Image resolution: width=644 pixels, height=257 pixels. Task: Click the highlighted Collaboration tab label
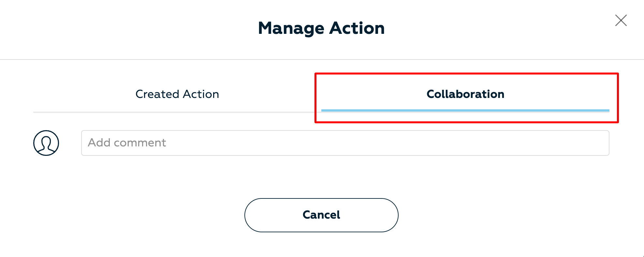465,94
